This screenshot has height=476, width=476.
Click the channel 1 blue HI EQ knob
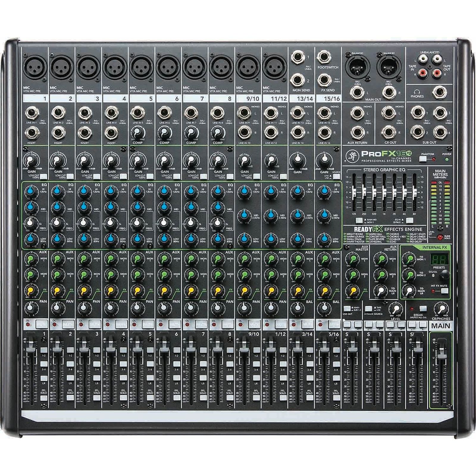coord(31,190)
